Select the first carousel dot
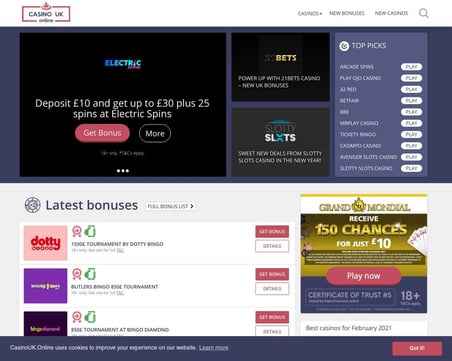The width and height of the screenshot is (452, 361). (118, 171)
